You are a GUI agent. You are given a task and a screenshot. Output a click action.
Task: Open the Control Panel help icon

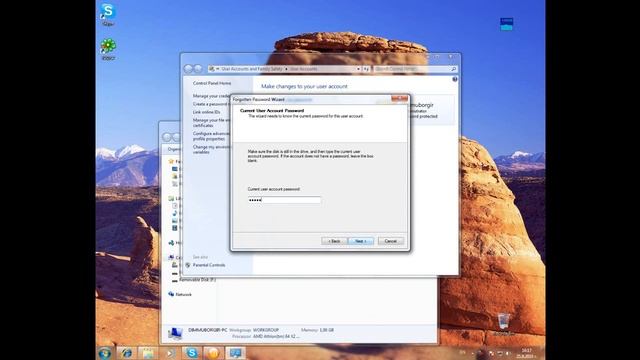(455, 79)
